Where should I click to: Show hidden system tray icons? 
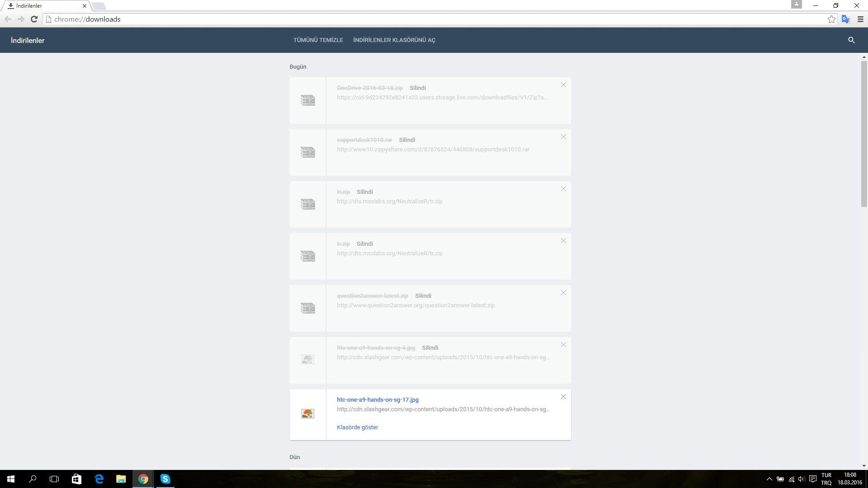(769, 479)
